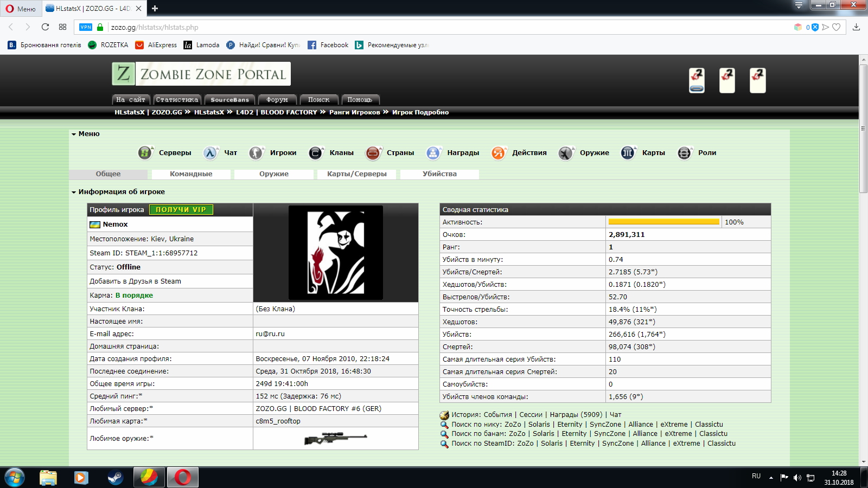Open the Награды icon
Screen dimensions: 868x488
[x=433, y=153]
